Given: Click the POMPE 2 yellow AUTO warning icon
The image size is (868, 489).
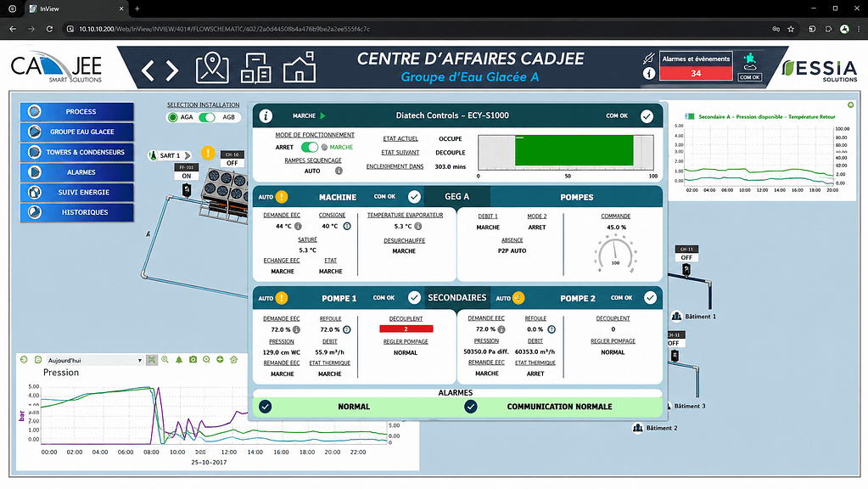Looking at the screenshot, I should click(x=518, y=298).
